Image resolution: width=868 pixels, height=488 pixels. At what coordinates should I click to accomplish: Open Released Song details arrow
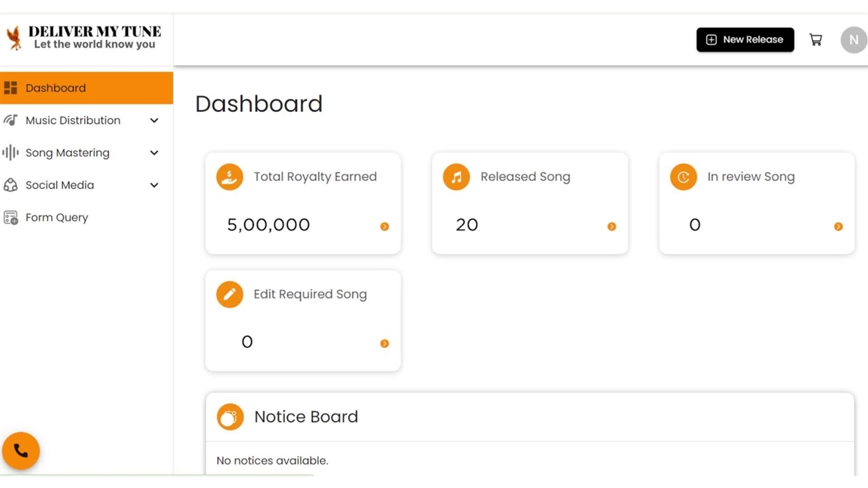612,226
